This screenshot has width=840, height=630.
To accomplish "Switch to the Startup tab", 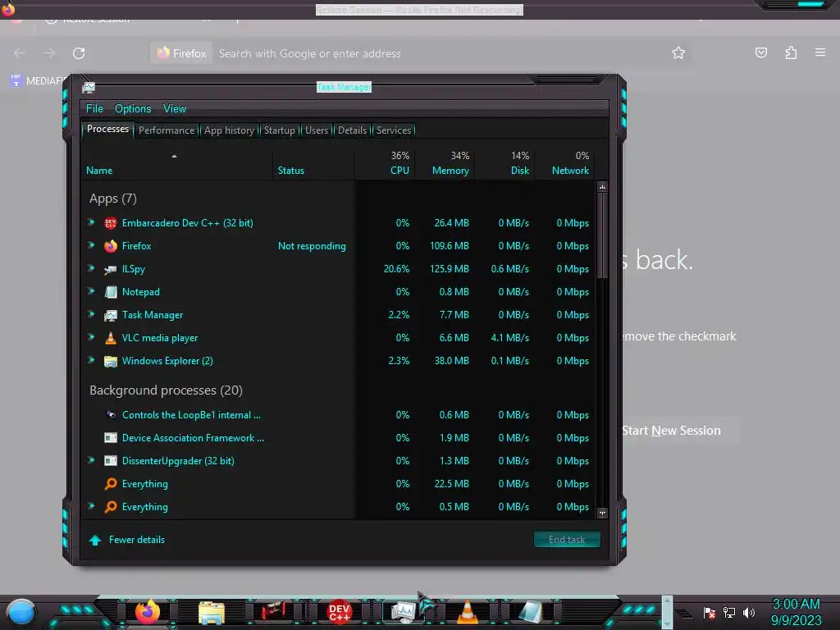I will pyautogui.click(x=279, y=130).
